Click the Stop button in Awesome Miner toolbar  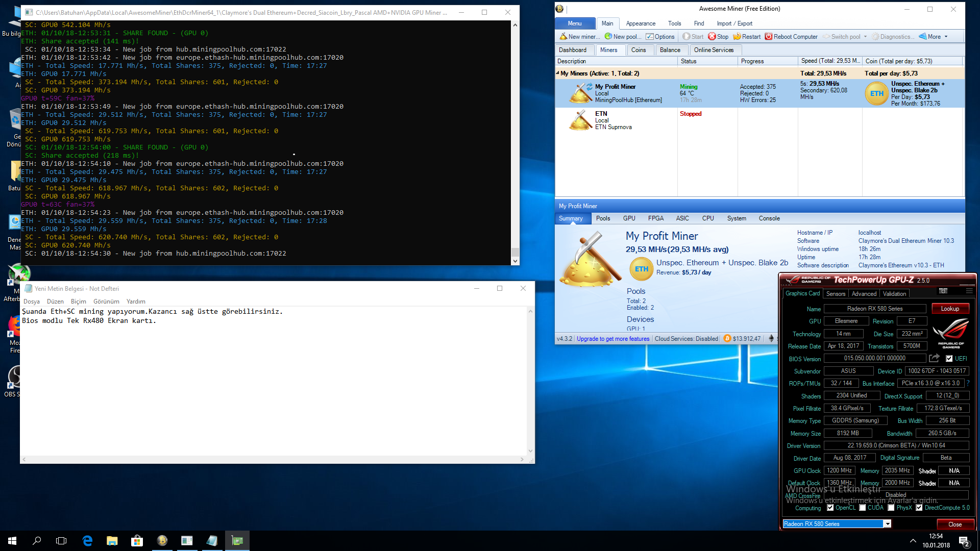[720, 36]
